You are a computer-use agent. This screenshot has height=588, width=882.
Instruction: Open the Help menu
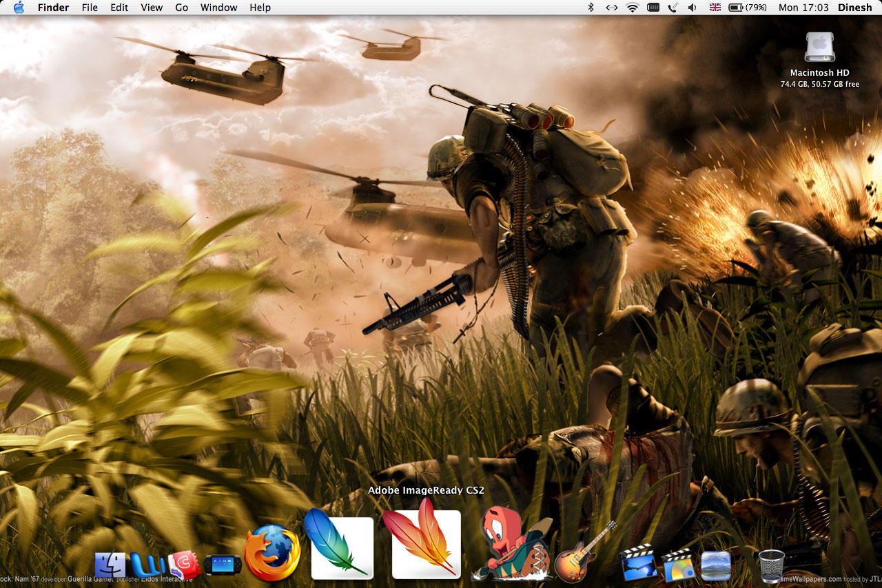pos(260,8)
